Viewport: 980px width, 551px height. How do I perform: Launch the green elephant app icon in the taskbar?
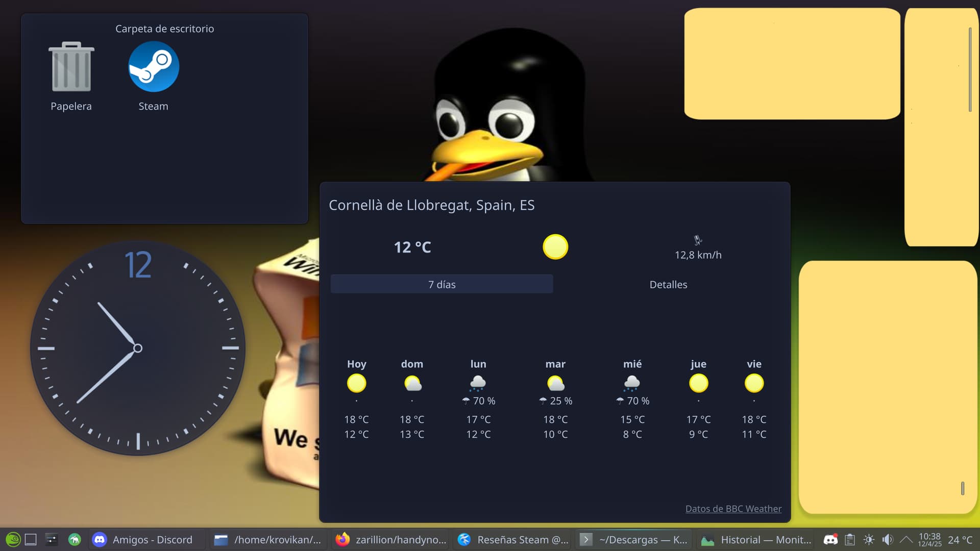[x=75, y=539]
